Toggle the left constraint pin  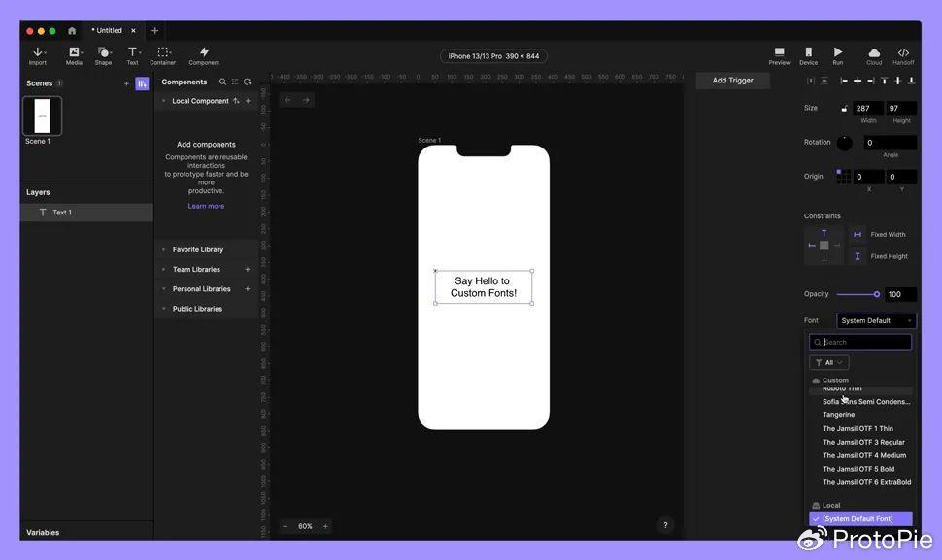812,246
